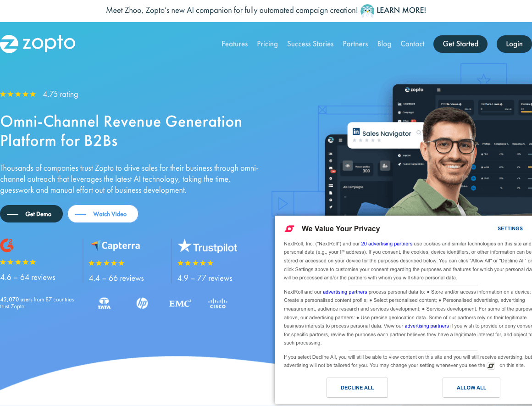
Task: Open the Pricing menu item
Action: tap(267, 44)
